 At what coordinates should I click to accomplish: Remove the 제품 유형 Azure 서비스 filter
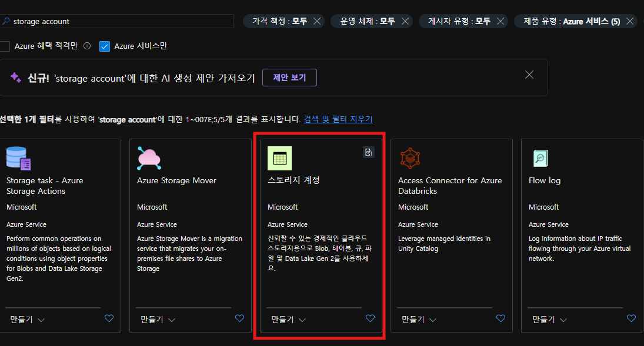point(630,21)
